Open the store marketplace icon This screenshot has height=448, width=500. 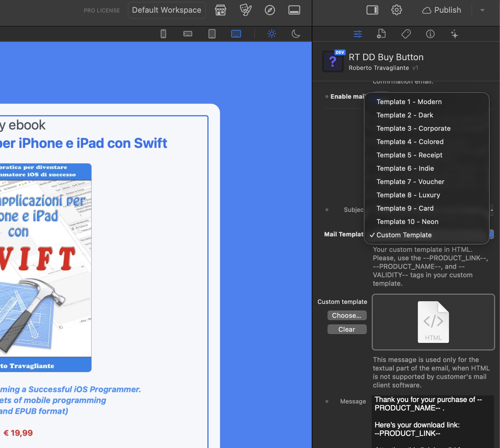220,10
